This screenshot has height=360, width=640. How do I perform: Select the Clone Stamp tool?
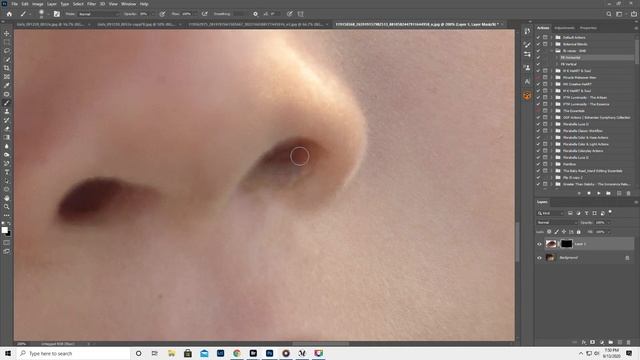pyautogui.click(x=7, y=111)
